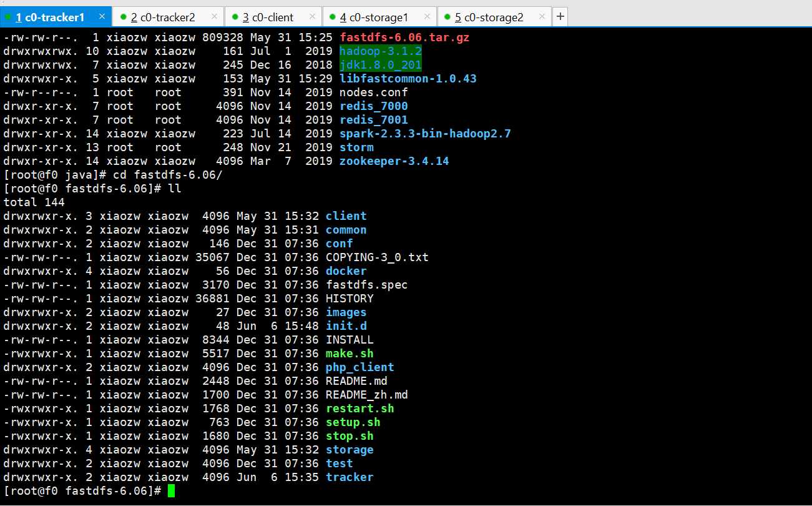Click the 36881 file size of HISTORY
This screenshot has width=812, height=506.
(x=212, y=299)
